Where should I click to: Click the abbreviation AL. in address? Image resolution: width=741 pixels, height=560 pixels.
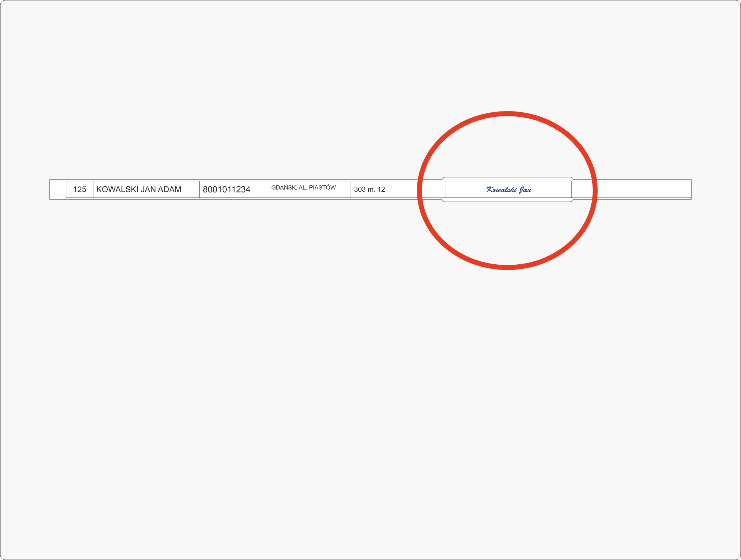click(x=303, y=187)
